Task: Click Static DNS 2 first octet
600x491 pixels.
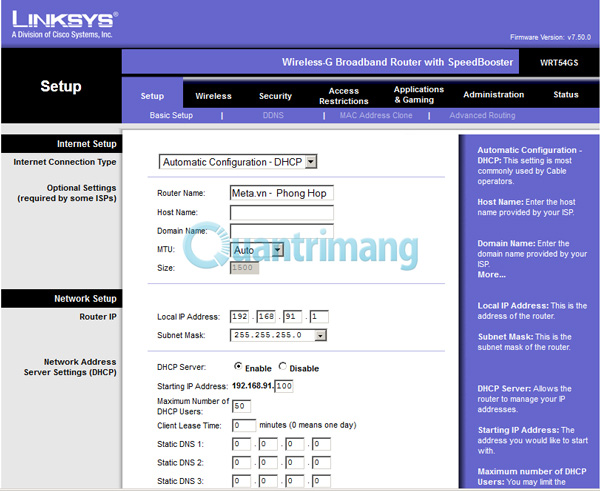Action: [x=241, y=463]
